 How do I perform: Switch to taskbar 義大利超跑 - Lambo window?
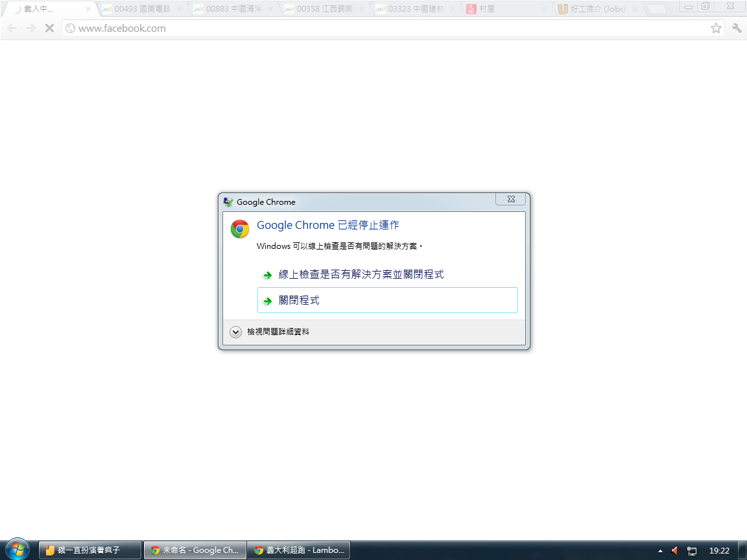tap(299, 550)
